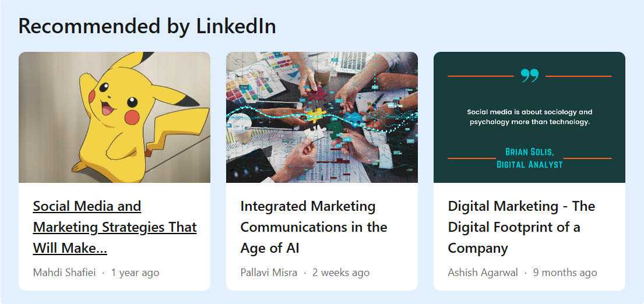Image resolution: width=644 pixels, height=304 pixels.
Task: Click the 'Recommended by LinkedIn' heading
Action: click(x=147, y=26)
